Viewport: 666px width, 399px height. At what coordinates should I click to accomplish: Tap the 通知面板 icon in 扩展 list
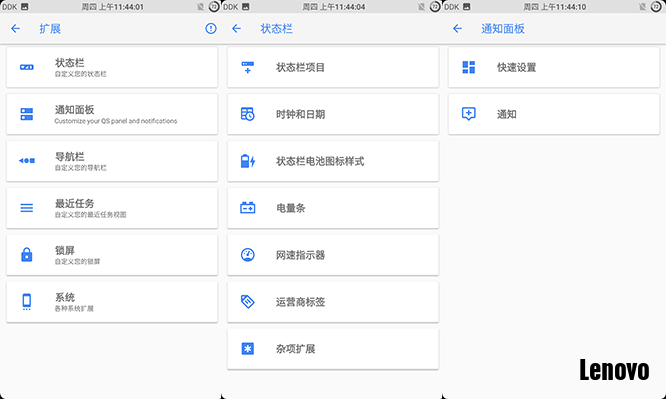[26, 114]
